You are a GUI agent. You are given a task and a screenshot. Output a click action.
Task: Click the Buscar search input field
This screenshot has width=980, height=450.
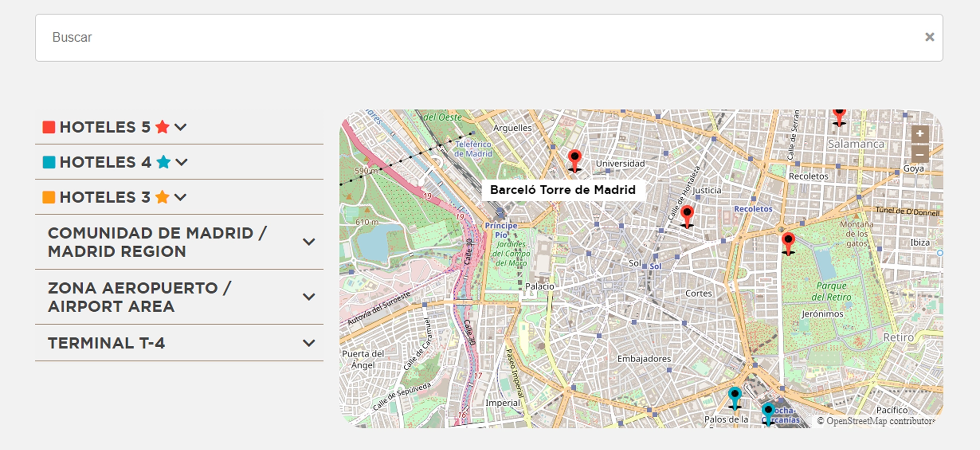pyautogui.click(x=462, y=38)
